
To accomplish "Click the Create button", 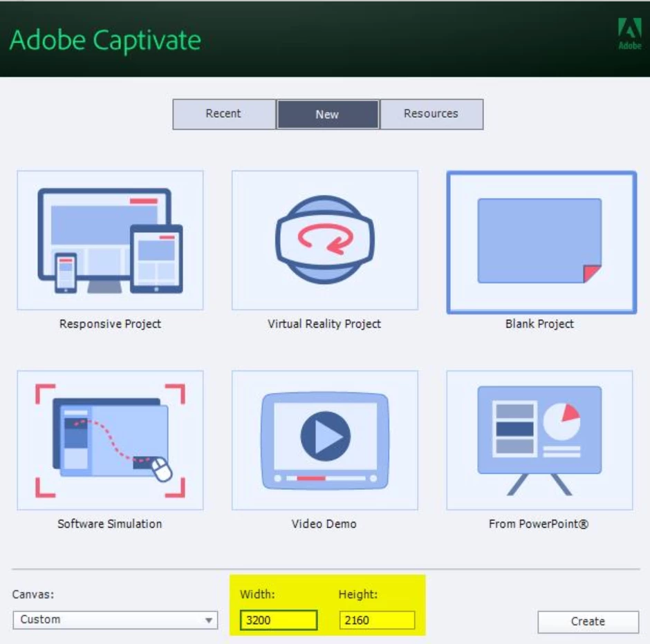I will pos(588,622).
